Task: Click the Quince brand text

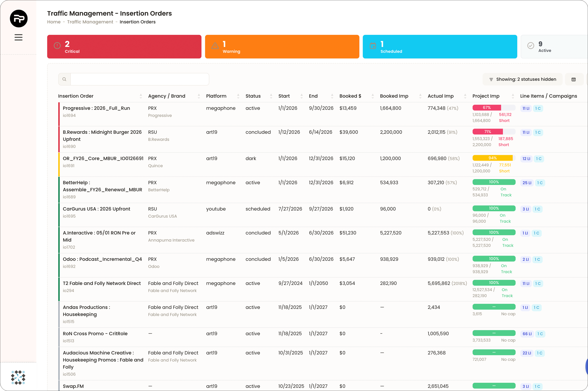Action: point(155,166)
